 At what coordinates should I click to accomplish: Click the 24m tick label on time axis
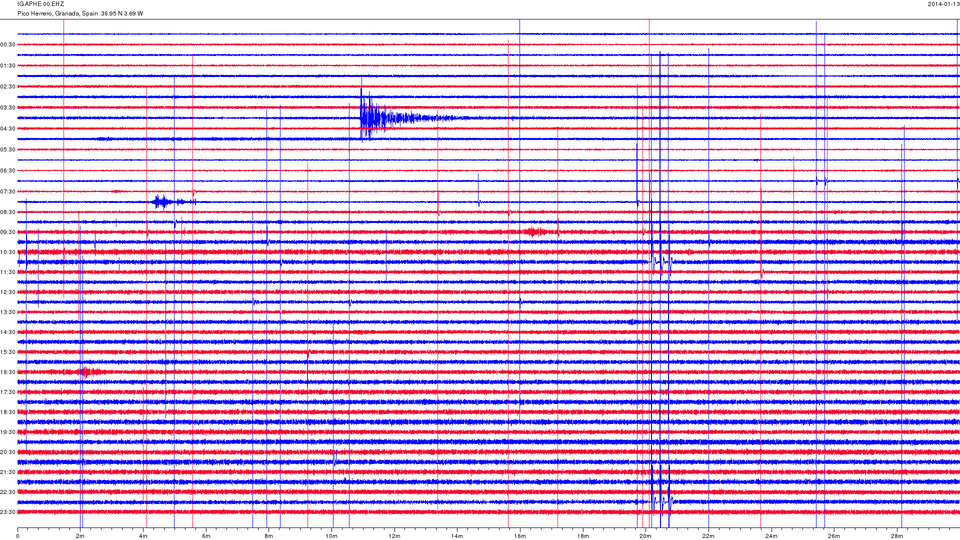tap(771, 536)
